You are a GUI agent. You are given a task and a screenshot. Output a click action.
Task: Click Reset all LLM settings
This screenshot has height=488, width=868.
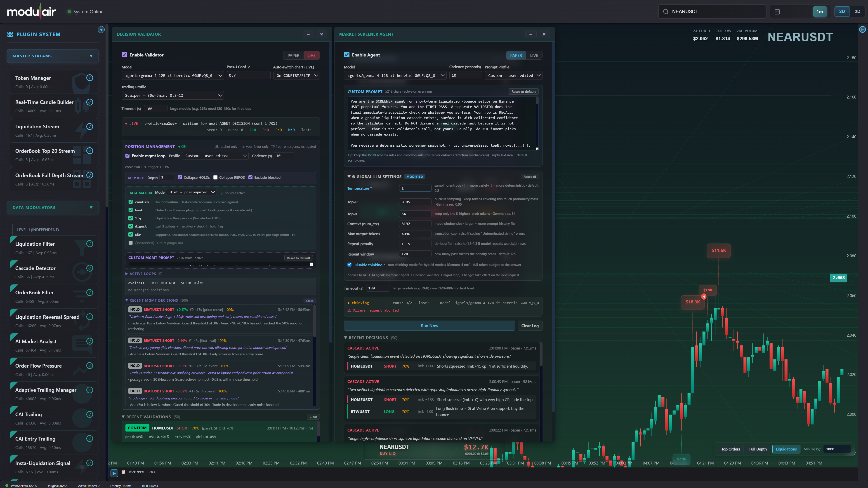(x=529, y=177)
